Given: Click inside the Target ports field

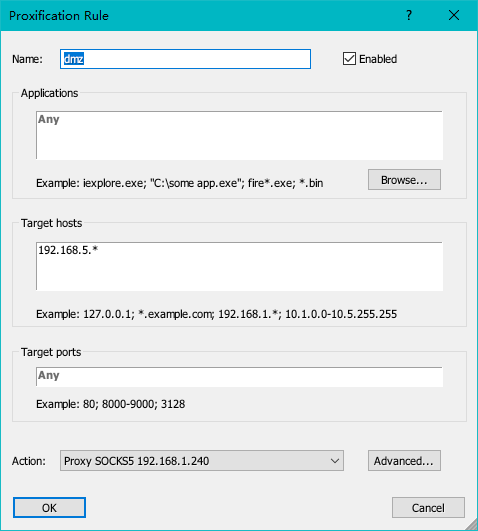Looking at the screenshot, I should pos(239,376).
